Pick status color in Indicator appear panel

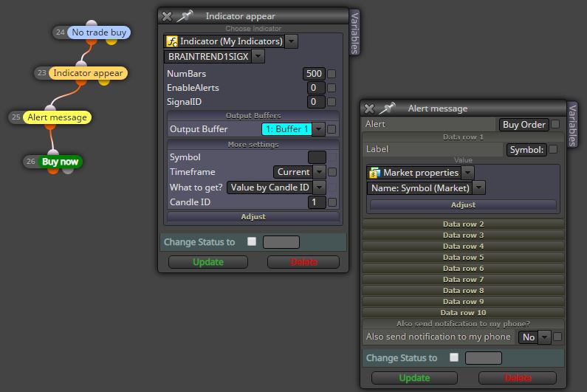(281, 242)
